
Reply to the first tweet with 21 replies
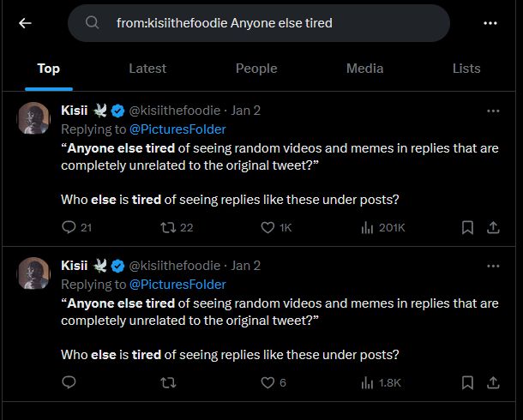(x=69, y=227)
